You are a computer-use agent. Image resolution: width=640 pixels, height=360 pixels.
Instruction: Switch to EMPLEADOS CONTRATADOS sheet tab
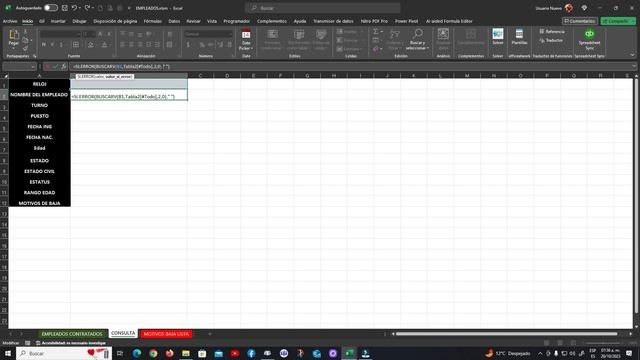[x=72, y=334]
